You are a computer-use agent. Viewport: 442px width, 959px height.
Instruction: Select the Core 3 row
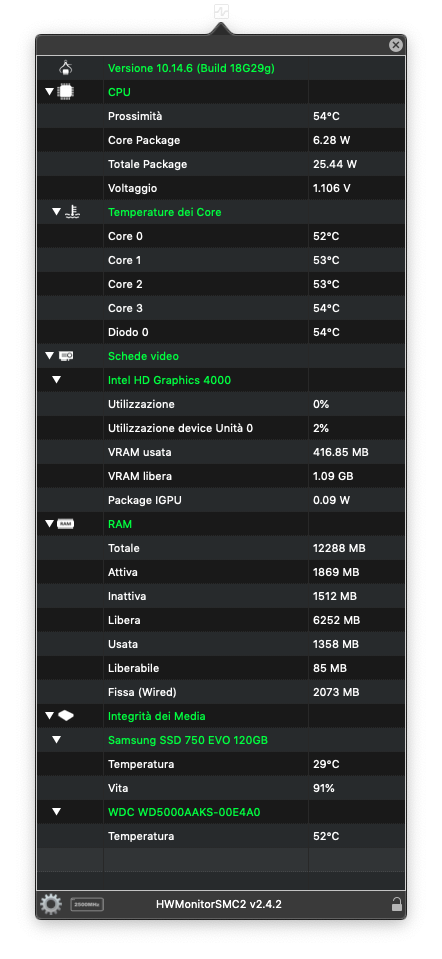tap(221, 308)
